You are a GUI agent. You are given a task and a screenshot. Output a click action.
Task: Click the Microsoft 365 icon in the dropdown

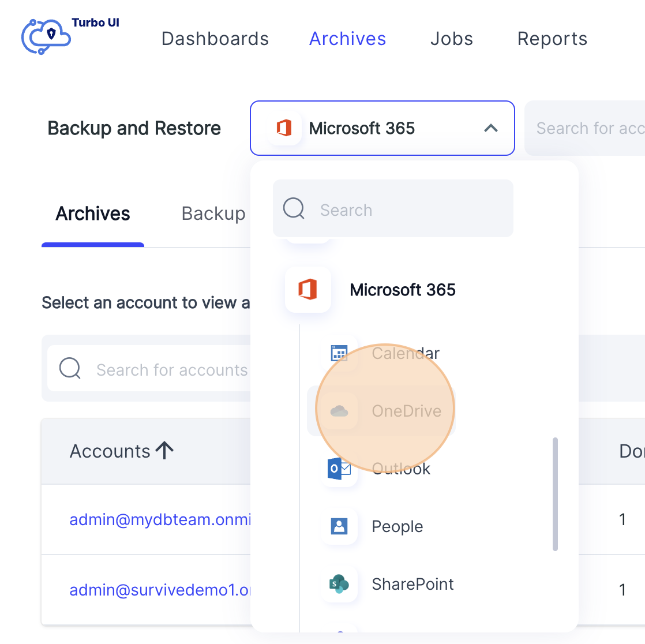pyautogui.click(x=308, y=289)
